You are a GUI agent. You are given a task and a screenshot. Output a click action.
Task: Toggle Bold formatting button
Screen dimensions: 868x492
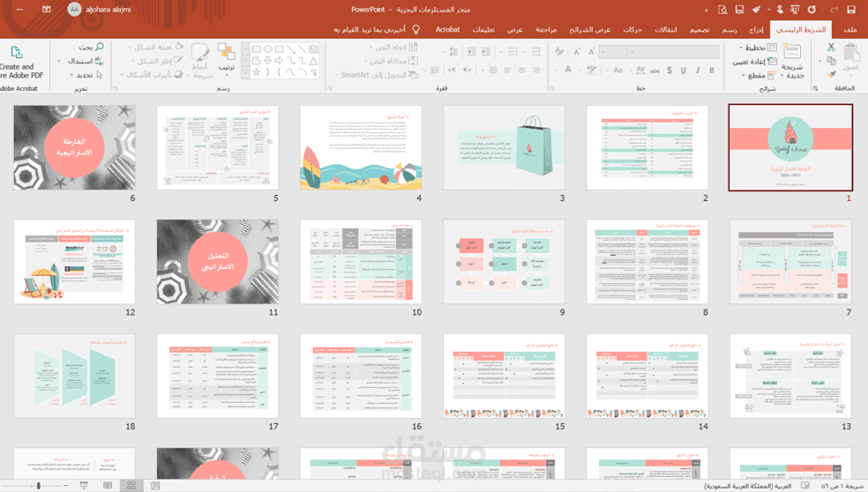pyautogui.click(x=711, y=71)
